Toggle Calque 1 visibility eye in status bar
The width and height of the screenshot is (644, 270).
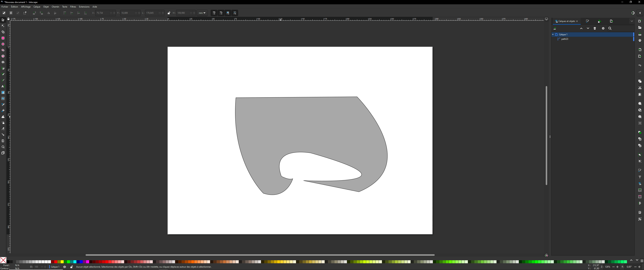click(x=65, y=267)
